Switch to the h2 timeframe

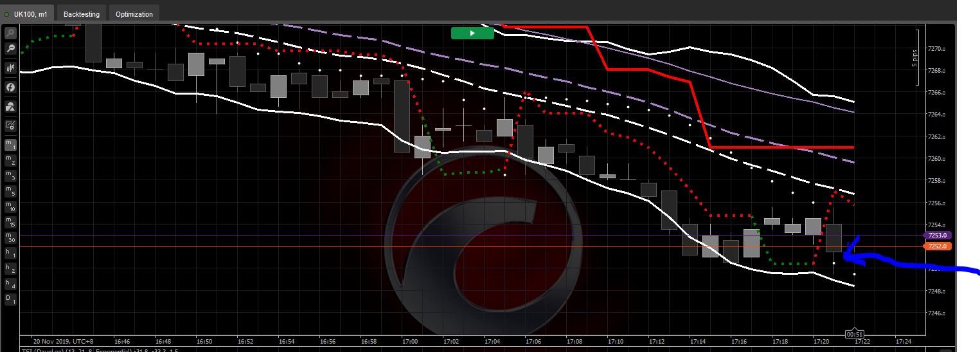[10, 268]
